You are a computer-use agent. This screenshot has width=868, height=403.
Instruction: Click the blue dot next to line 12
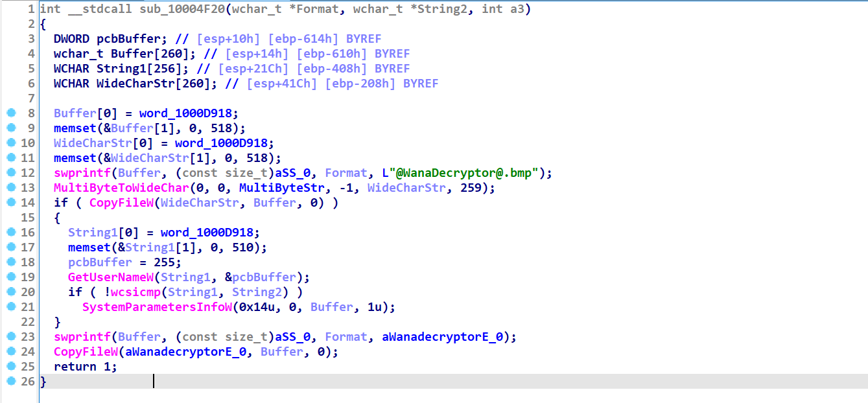(11, 173)
